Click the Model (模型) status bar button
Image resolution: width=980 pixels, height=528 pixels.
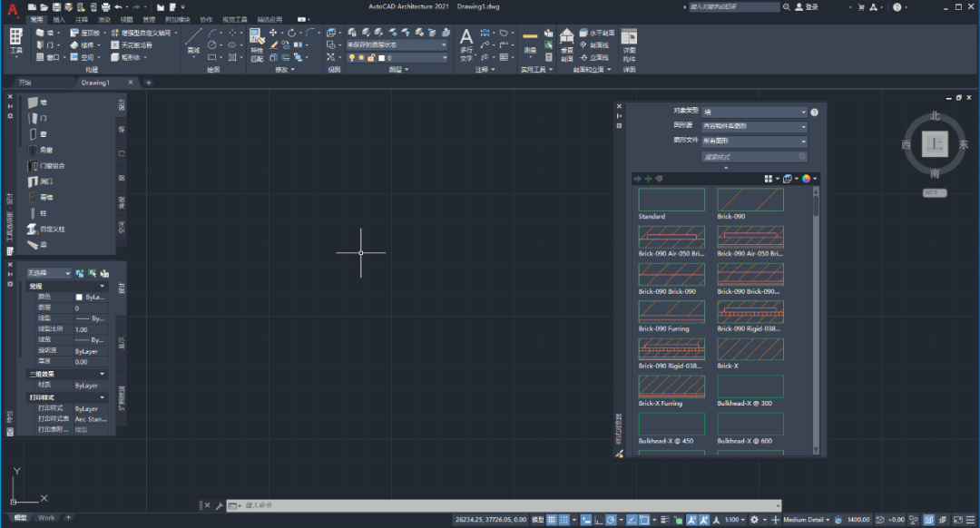pyautogui.click(x=537, y=520)
